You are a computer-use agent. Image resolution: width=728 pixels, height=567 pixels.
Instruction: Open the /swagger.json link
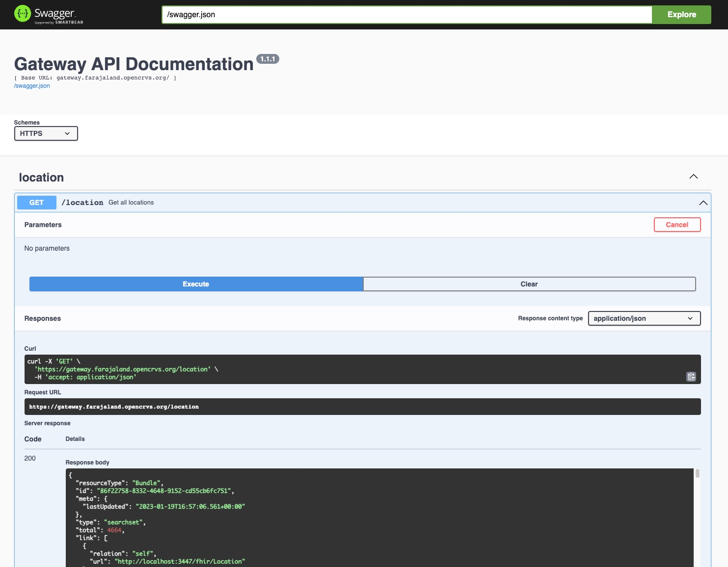[x=32, y=86]
